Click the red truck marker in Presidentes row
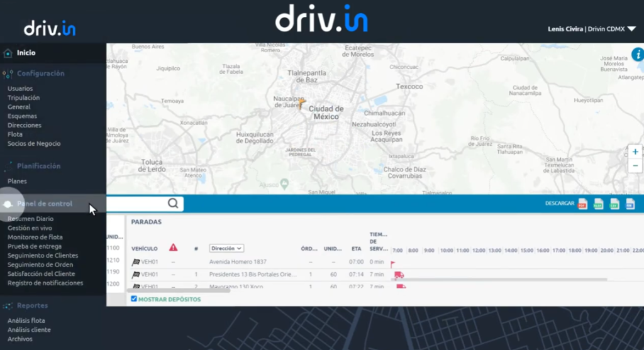The height and width of the screenshot is (350, 644). coord(399,275)
